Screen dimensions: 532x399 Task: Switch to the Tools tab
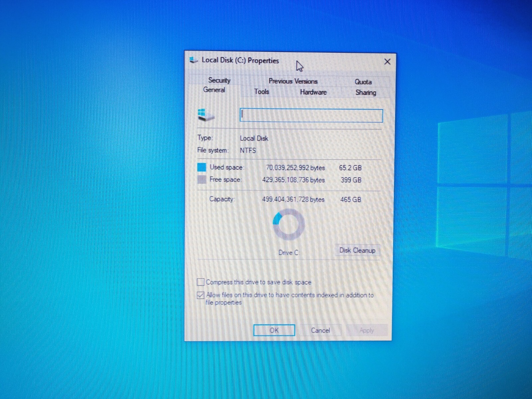click(261, 92)
